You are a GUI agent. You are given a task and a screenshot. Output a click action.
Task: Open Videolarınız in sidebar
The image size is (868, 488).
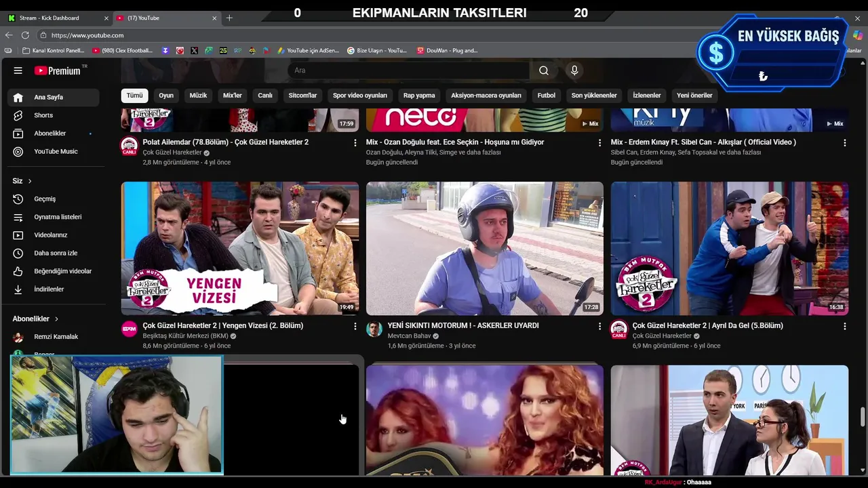pos(54,235)
